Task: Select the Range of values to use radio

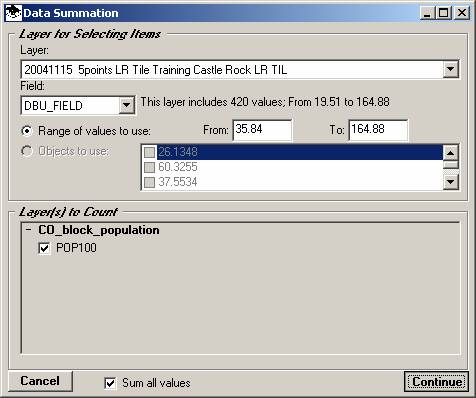Action: pyautogui.click(x=26, y=131)
